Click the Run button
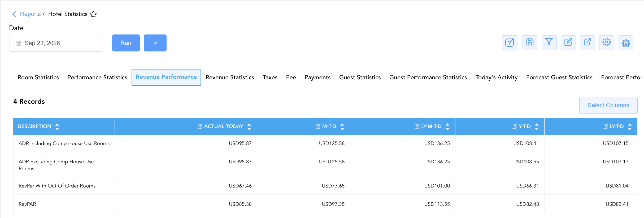This screenshot has width=644, height=218. [126, 43]
